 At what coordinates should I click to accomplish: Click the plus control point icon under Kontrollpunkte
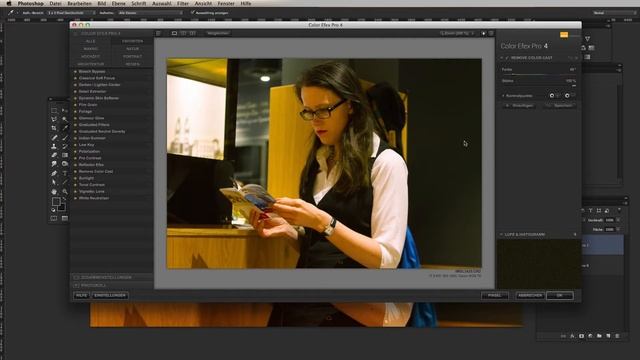[551, 96]
